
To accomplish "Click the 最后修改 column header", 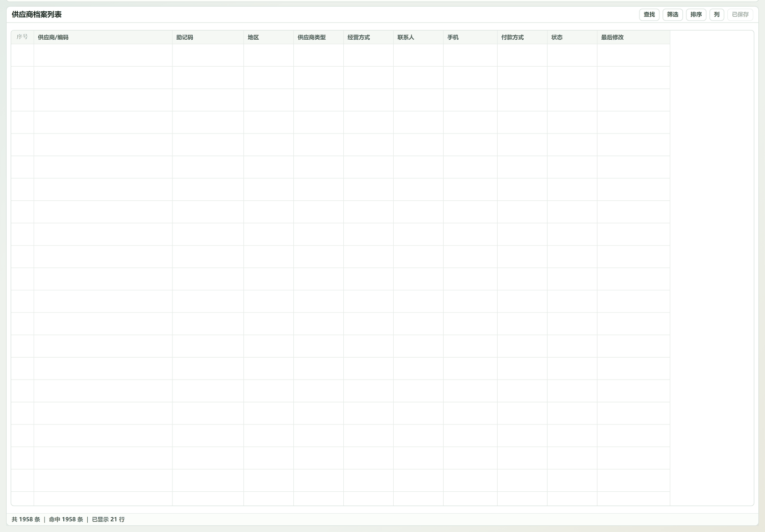I will pos(634,37).
